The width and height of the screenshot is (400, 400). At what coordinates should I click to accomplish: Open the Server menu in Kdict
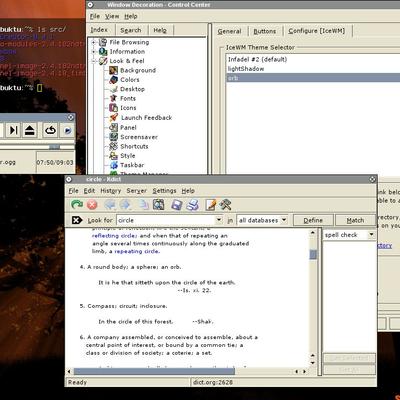[136, 191]
